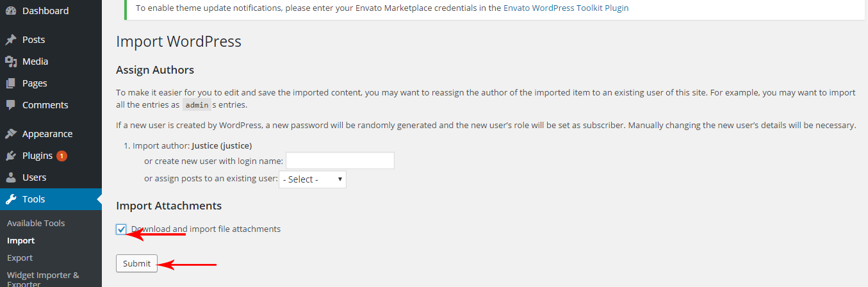Click the Posts pushpin icon

(11, 40)
